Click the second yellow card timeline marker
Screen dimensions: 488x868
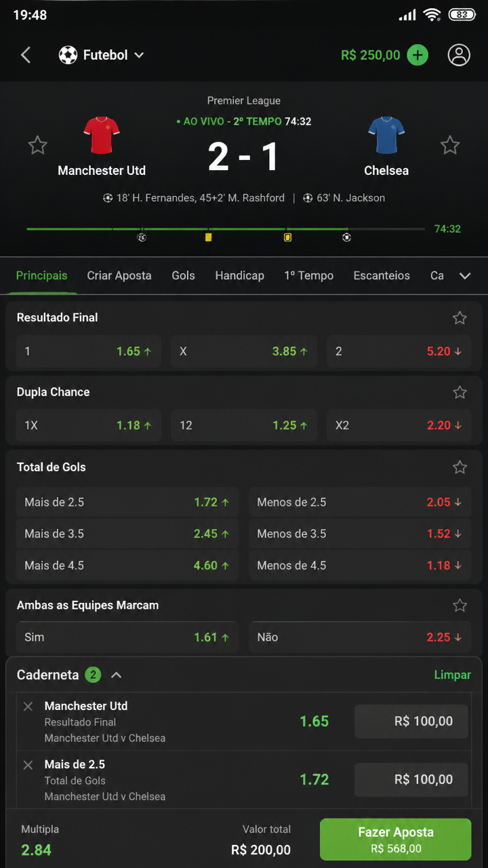click(287, 237)
